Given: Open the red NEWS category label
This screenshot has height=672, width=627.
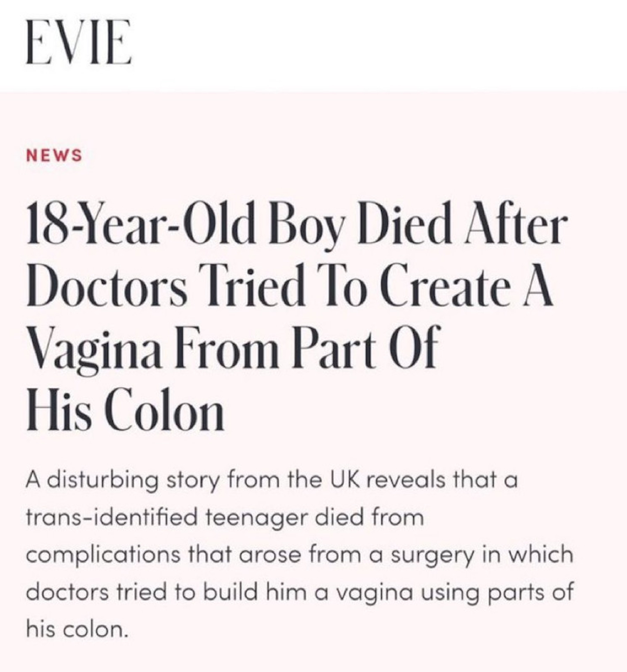Looking at the screenshot, I should [x=54, y=155].
